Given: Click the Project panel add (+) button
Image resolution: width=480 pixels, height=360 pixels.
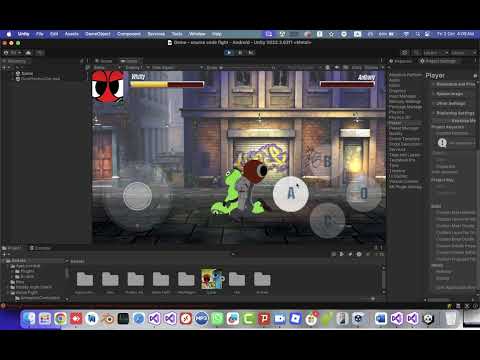Looking at the screenshot, I should [5, 254].
